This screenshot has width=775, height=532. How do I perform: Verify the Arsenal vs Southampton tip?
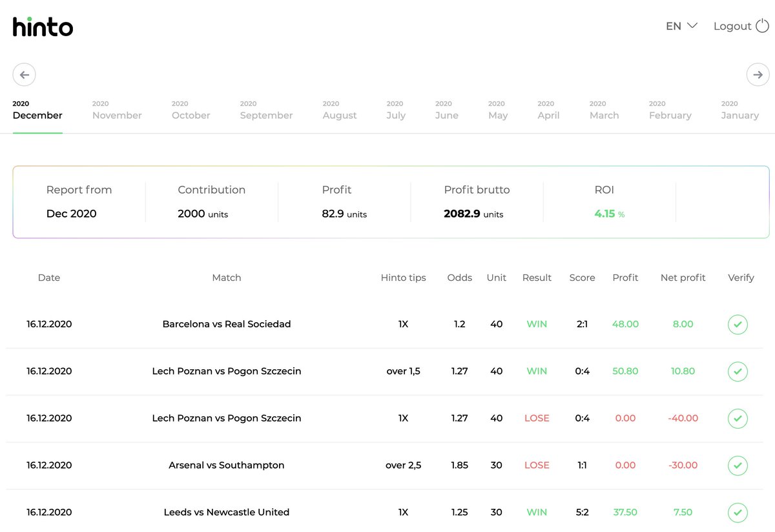(x=738, y=466)
